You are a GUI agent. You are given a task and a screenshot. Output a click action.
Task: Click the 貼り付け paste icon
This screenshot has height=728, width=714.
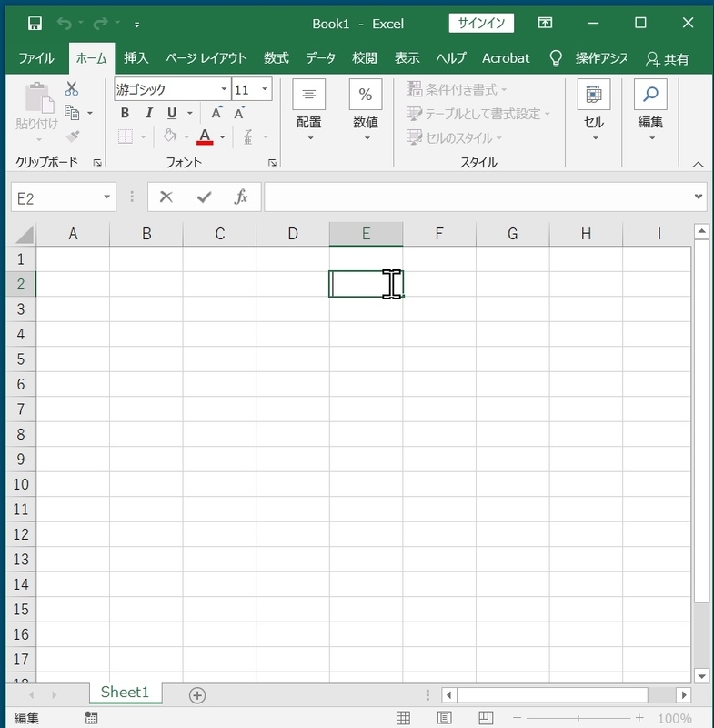point(39,97)
